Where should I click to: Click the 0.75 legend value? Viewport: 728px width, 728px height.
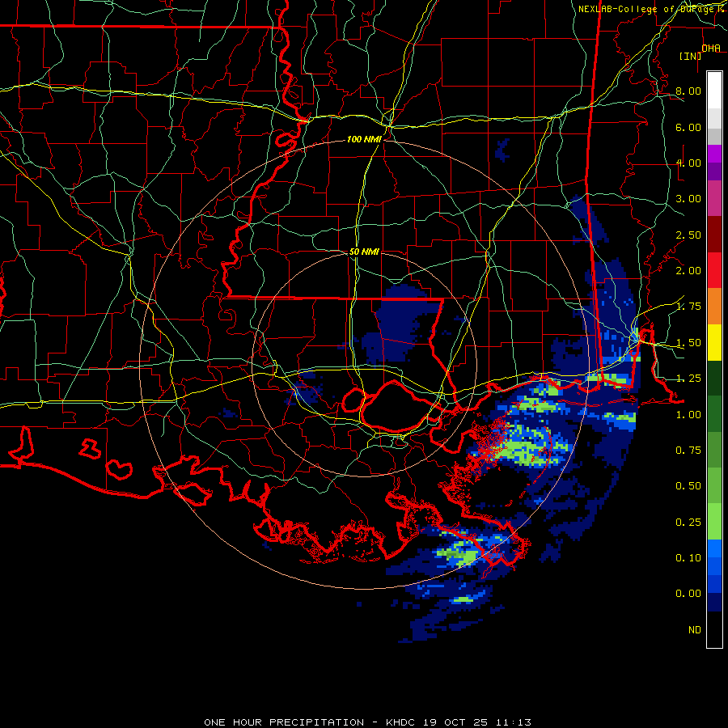tap(688, 451)
